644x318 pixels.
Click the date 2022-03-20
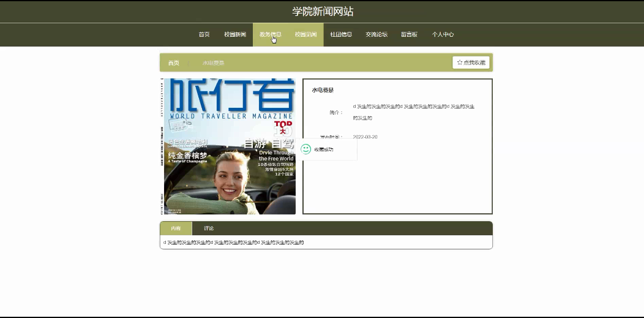click(x=365, y=137)
